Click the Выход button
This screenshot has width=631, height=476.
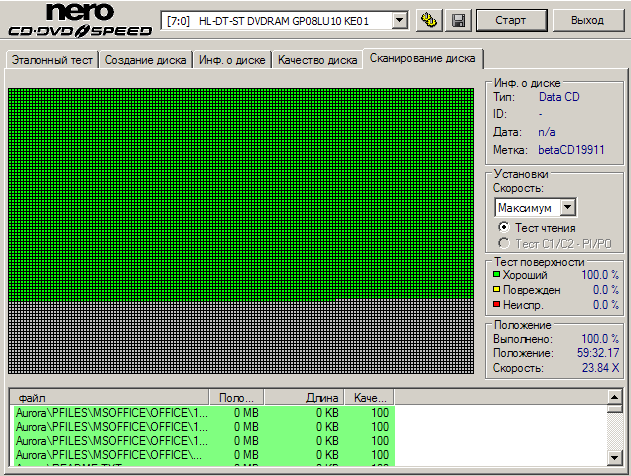pyautogui.click(x=588, y=20)
